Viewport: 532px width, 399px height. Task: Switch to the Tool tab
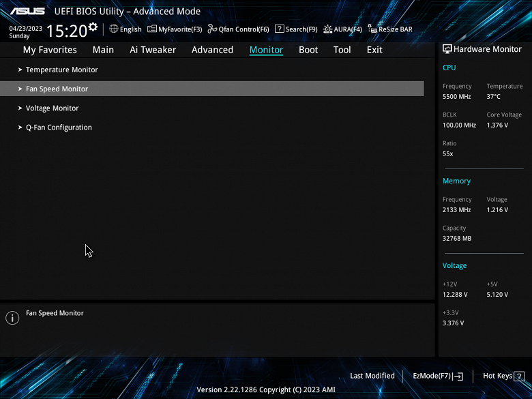coord(342,50)
